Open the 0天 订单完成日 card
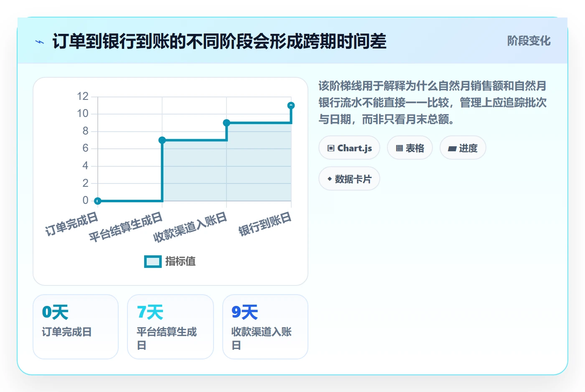This screenshot has width=585, height=392. [x=76, y=327]
